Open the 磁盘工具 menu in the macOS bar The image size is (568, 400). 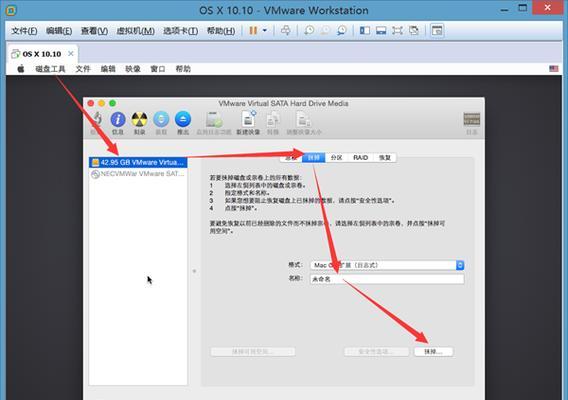(50, 69)
